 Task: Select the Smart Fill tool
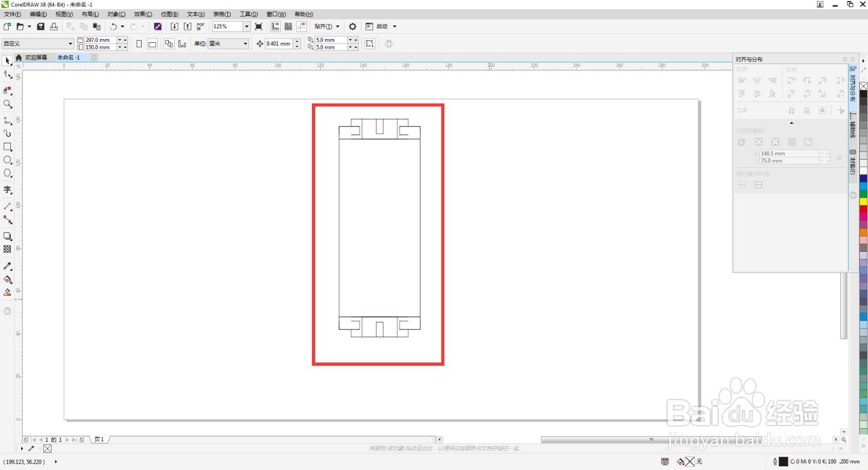(x=8, y=293)
